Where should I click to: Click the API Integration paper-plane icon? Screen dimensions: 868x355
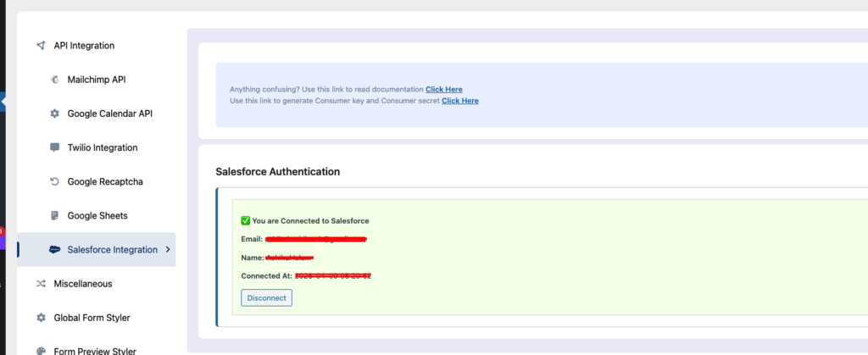(41, 46)
